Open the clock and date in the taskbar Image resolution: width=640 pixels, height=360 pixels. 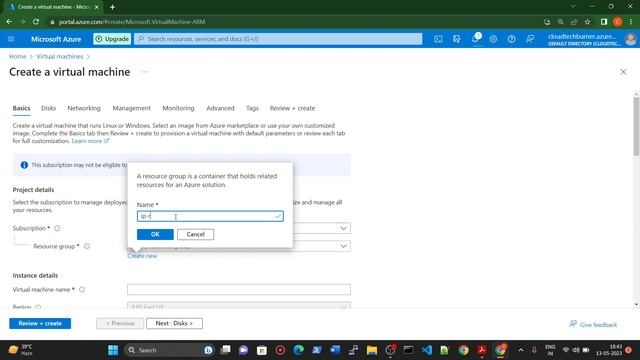click(609, 350)
